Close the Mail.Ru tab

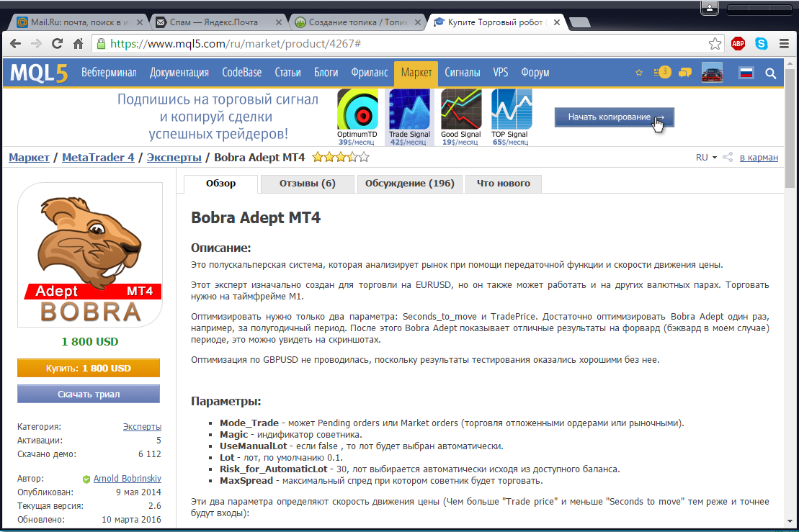coord(140,22)
